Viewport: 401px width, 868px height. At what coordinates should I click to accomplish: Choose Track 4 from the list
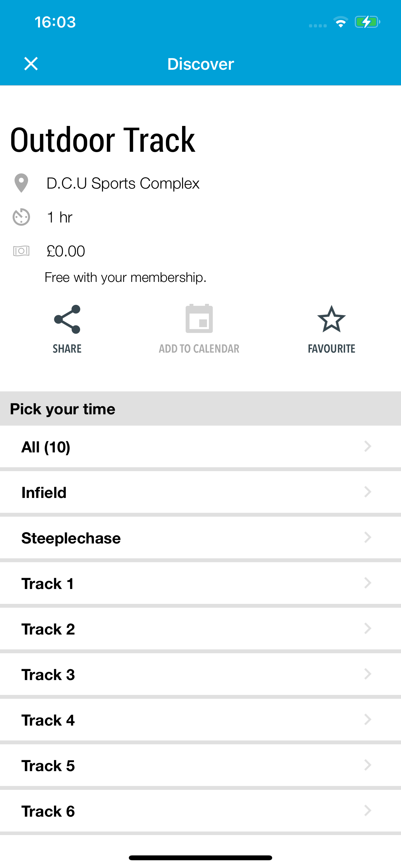(200, 720)
